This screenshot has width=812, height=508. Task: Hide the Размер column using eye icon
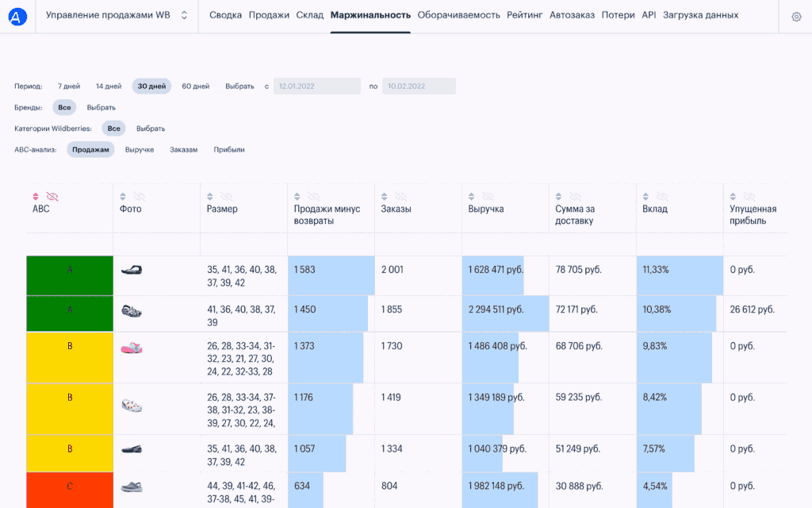(227, 196)
